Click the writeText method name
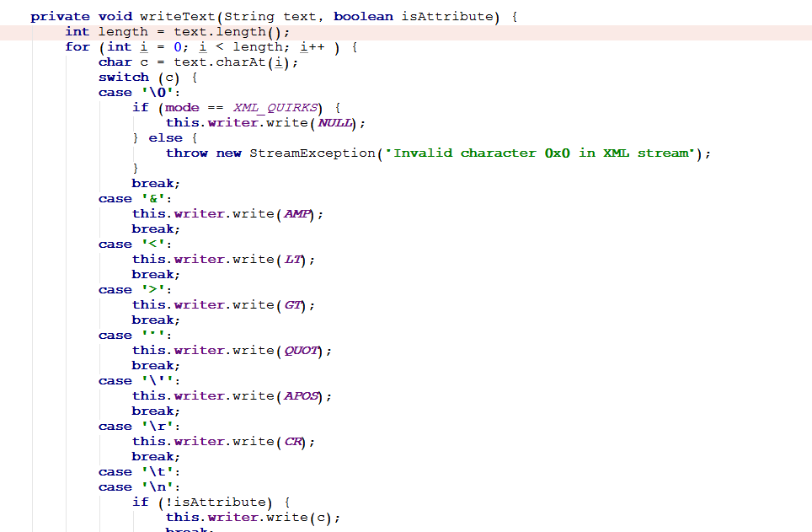The width and height of the screenshot is (812, 532). (177, 17)
